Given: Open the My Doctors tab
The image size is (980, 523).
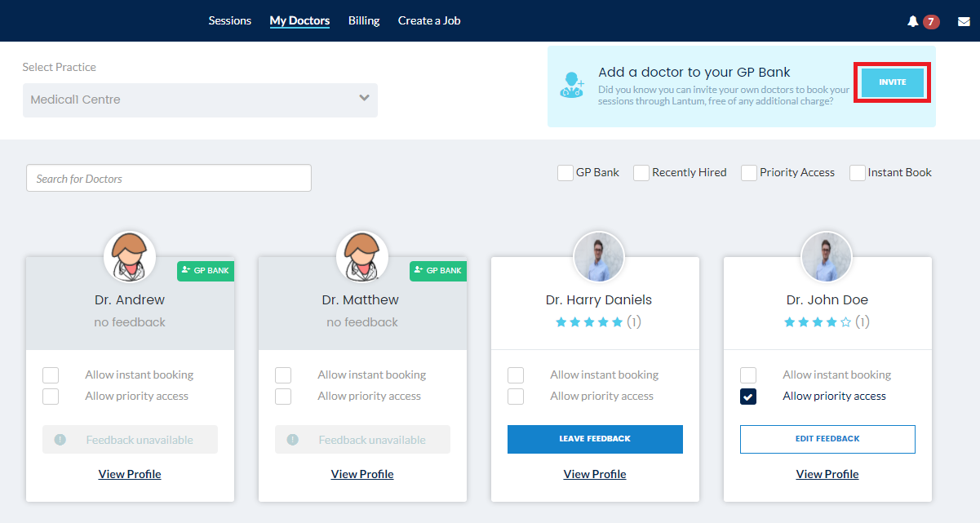Looking at the screenshot, I should pos(299,20).
